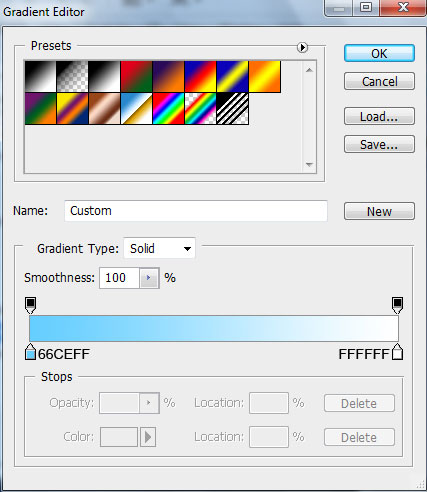Choose the blue, red, yellow gradient preset
Image resolution: width=427 pixels, height=492 pixels.
point(200,76)
